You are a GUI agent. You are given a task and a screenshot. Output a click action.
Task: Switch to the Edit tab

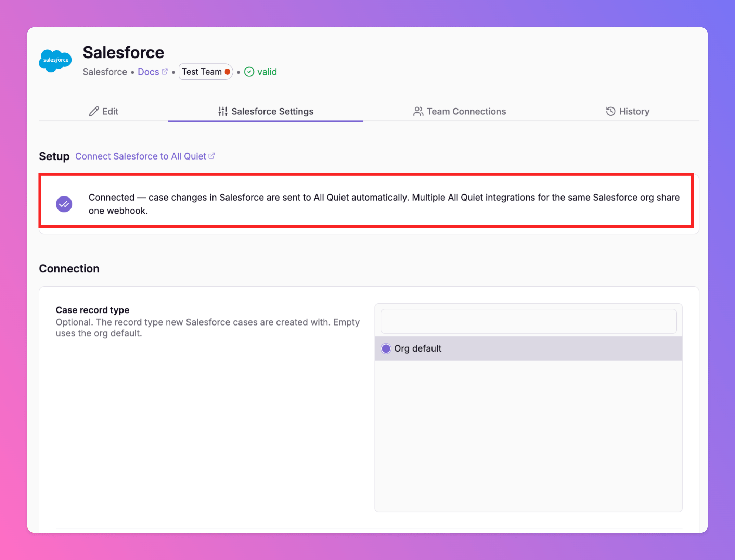coord(103,111)
